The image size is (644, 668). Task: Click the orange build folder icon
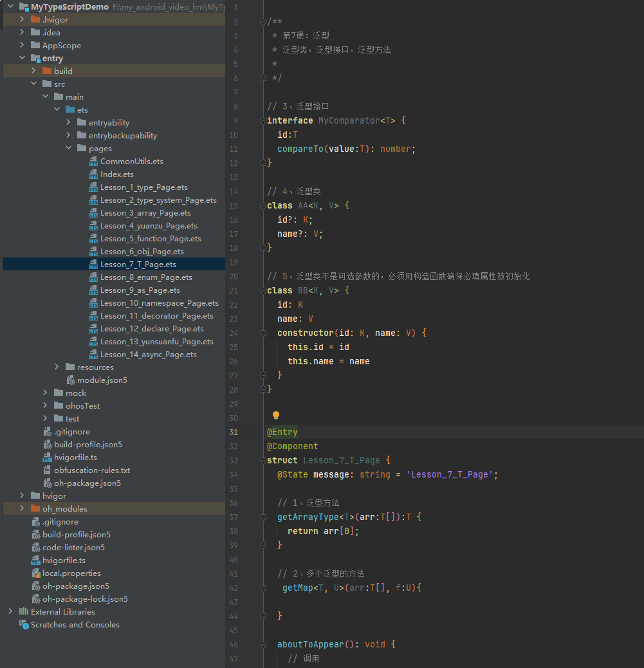pos(47,71)
